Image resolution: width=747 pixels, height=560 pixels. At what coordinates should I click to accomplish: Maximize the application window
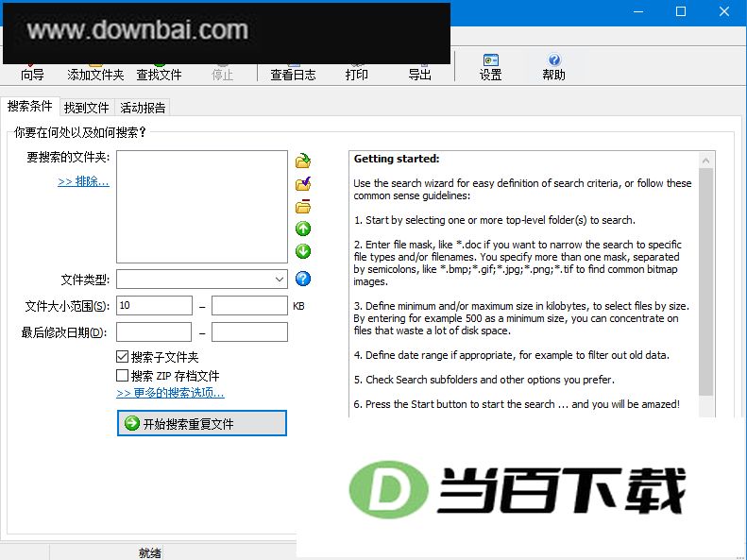[x=681, y=11]
